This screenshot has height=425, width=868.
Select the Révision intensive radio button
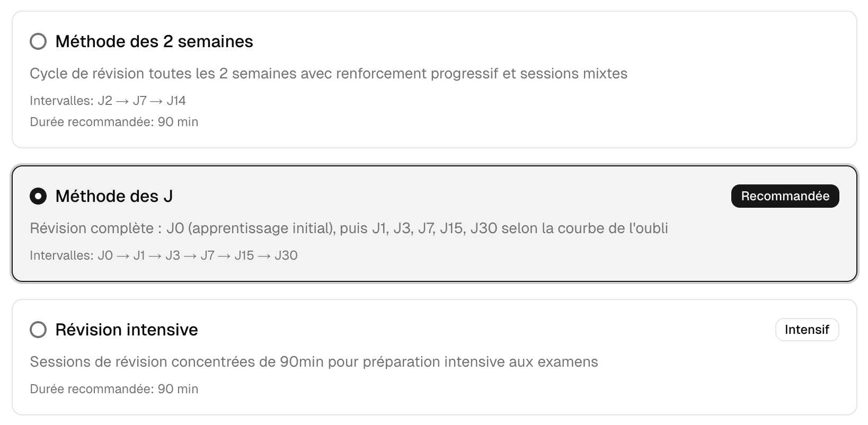[x=38, y=330]
